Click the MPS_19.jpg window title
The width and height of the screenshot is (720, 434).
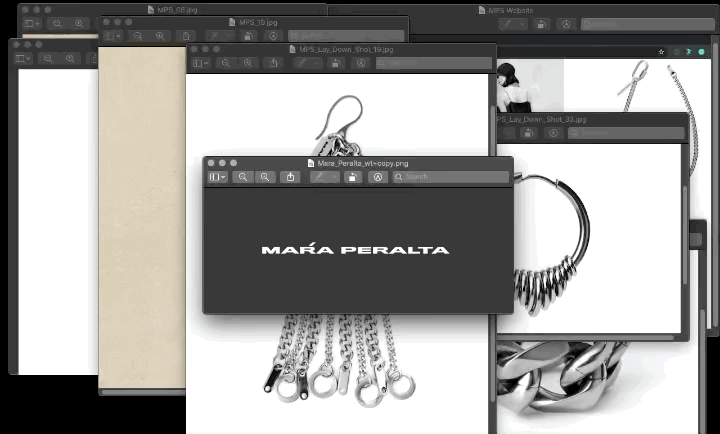[258, 23]
